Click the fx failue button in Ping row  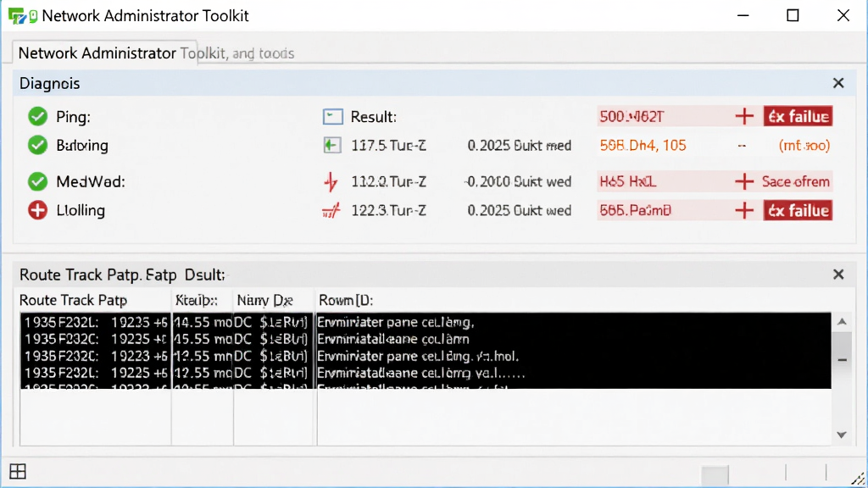[x=798, y=116]
